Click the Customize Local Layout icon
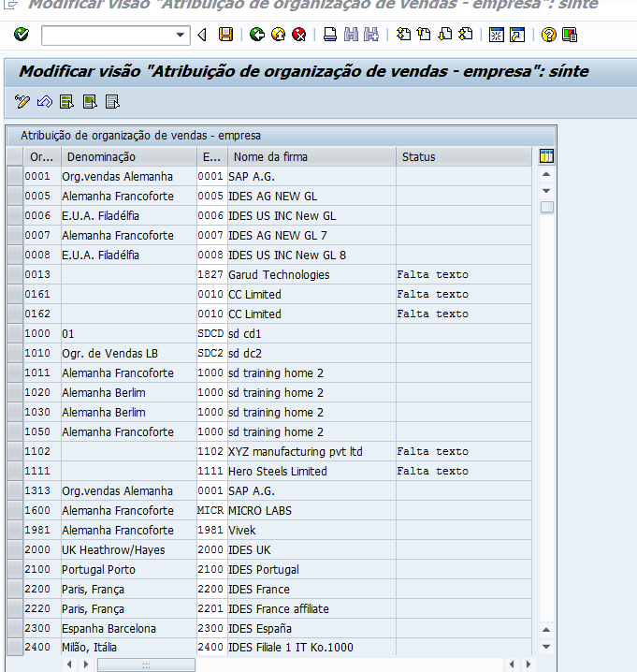Image resolution: width=637 pixels, height=672 pixels. pyautogui.click(x=570, y=35)
